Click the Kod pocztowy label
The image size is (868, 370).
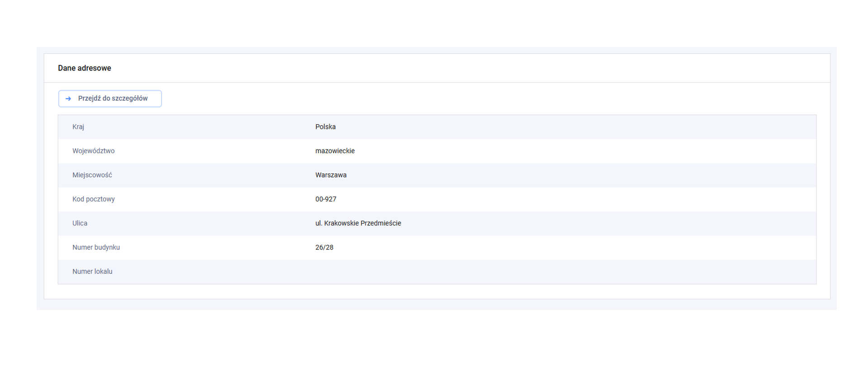coord(93,199)
